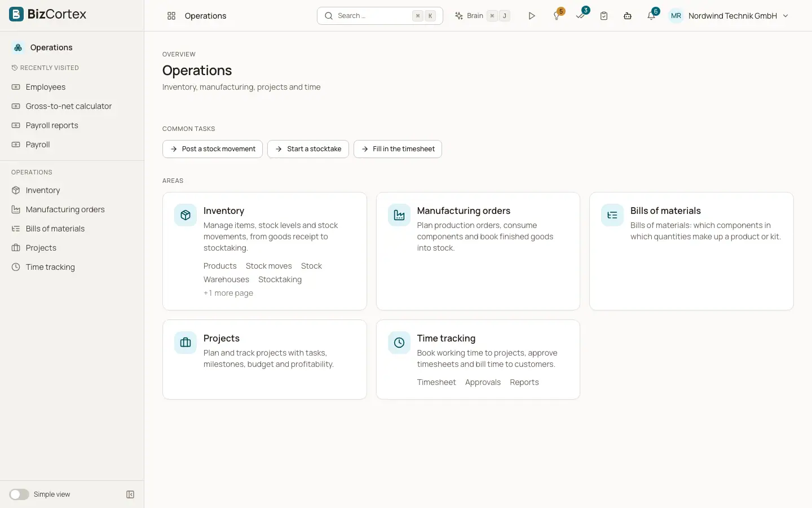This screenshot has height=508, width=812.
Task: Open the notifications bell
Action: pyautogui.click(x=651, y=16)
